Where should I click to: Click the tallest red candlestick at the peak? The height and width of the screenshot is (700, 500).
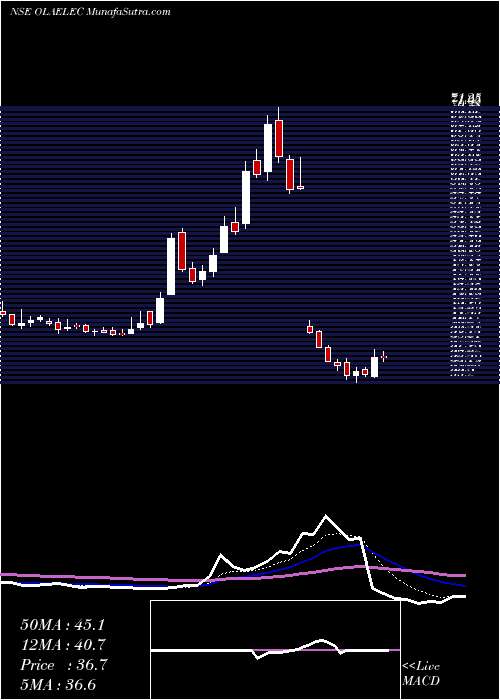(279, 138)
